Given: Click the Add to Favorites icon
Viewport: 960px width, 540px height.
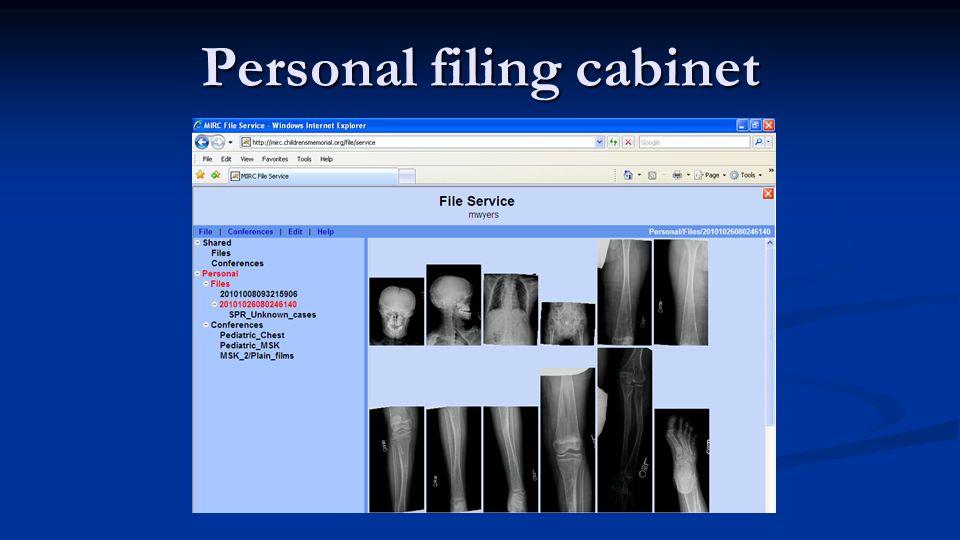Looking at the screenshot, I should [216, 175].
